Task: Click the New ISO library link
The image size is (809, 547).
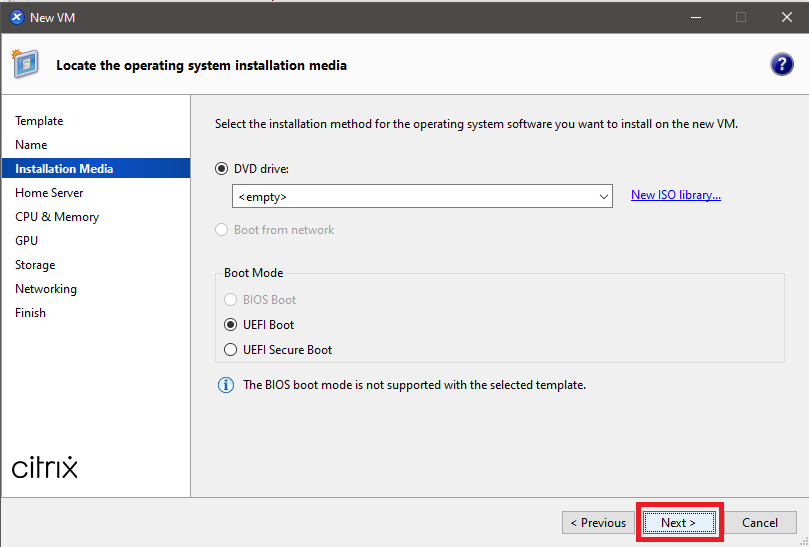Action: pos(675,195)
